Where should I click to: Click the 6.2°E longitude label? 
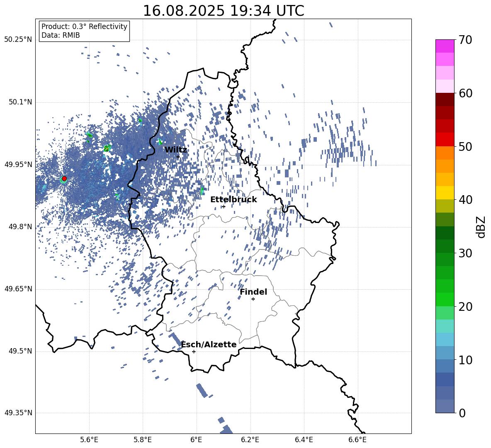(250, 440)
